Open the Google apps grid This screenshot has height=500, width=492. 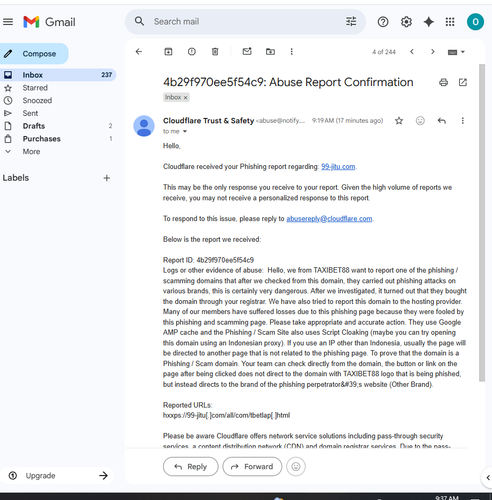pyautogui.click(x=450, y=22)
